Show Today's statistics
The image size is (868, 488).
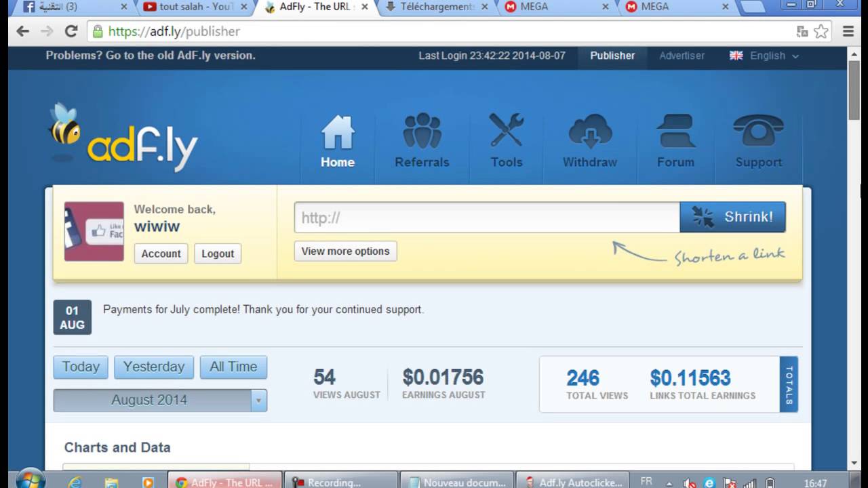pos(81,367)
